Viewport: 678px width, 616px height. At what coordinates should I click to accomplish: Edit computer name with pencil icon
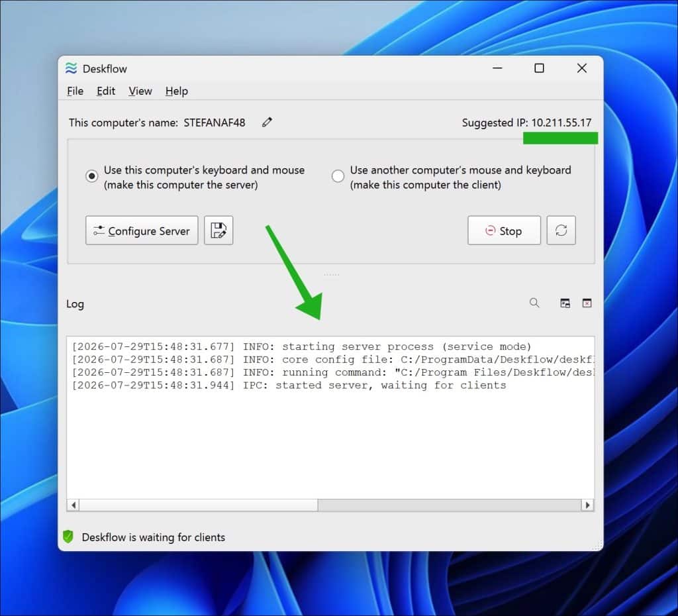point(267,123)
